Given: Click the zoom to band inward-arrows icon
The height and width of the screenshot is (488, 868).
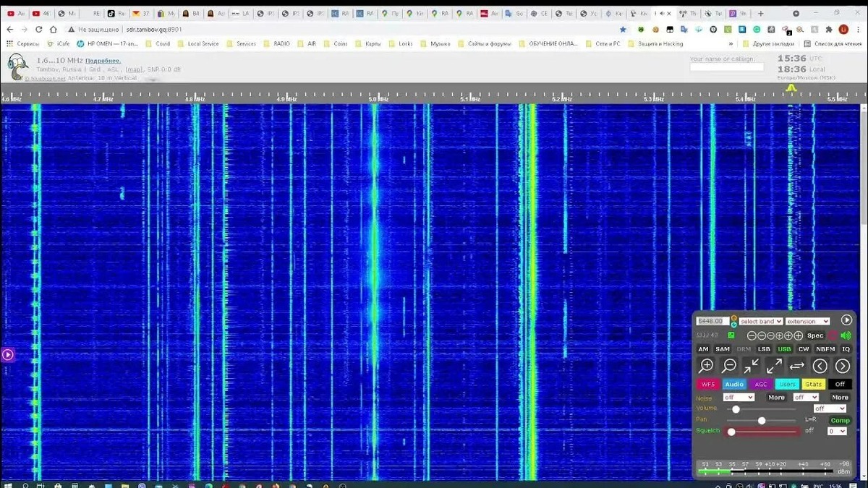Looking at the screenshot, I should tap(752, 366).
